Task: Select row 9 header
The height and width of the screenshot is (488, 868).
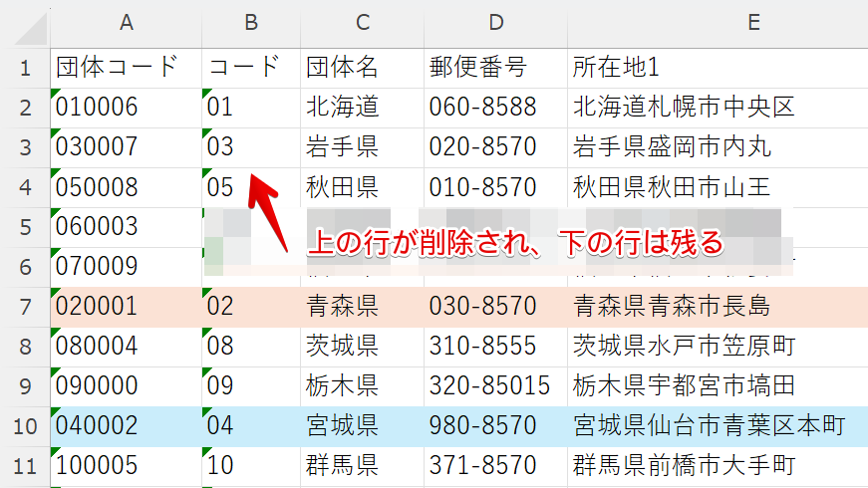Action: click(25, 387)
